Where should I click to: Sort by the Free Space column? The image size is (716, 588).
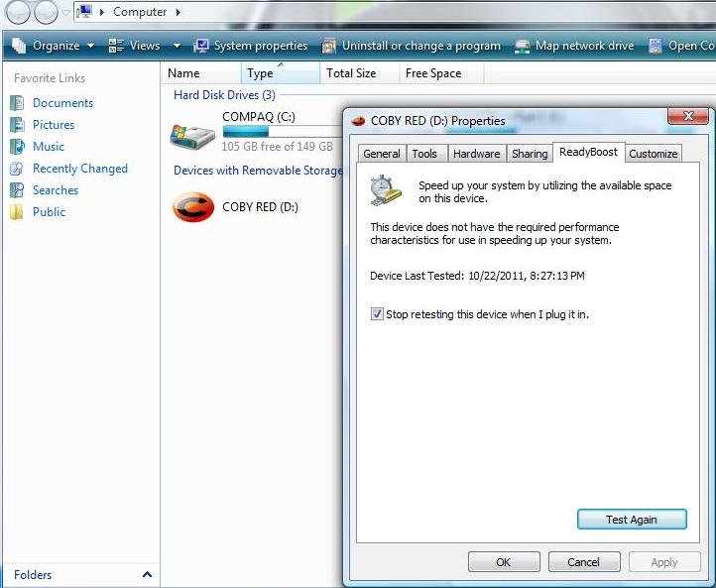coord(441,73)
